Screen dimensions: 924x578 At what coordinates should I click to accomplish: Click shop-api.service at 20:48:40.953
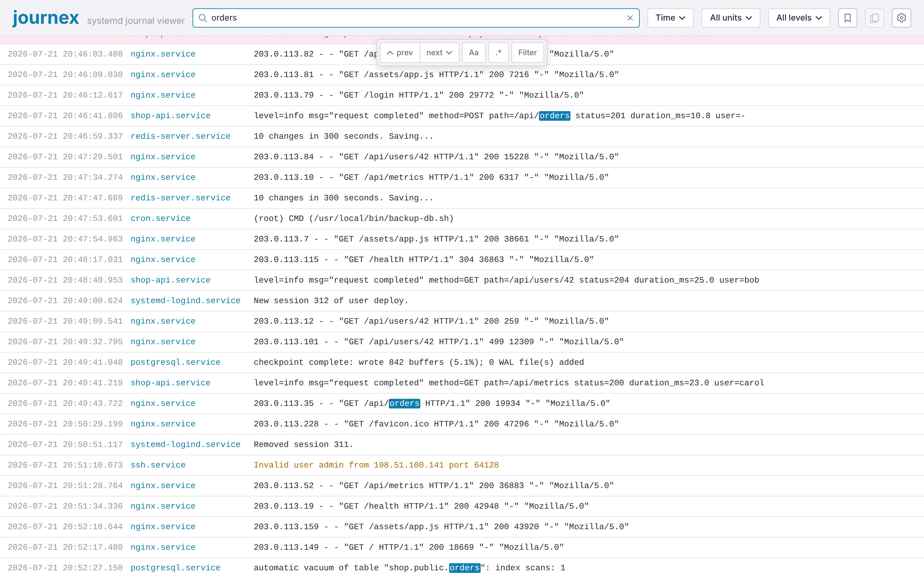[170, 280]
